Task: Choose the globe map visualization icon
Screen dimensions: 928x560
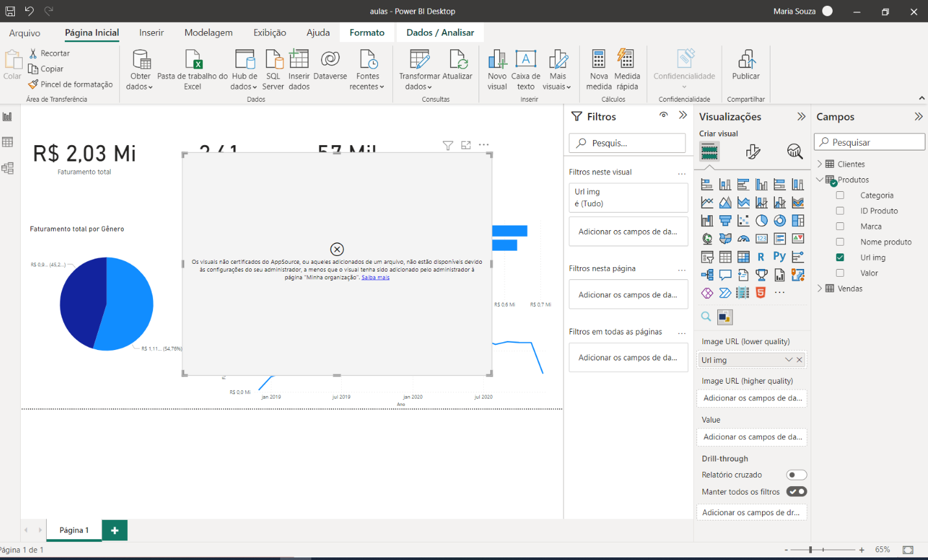Action: [707, 239]
